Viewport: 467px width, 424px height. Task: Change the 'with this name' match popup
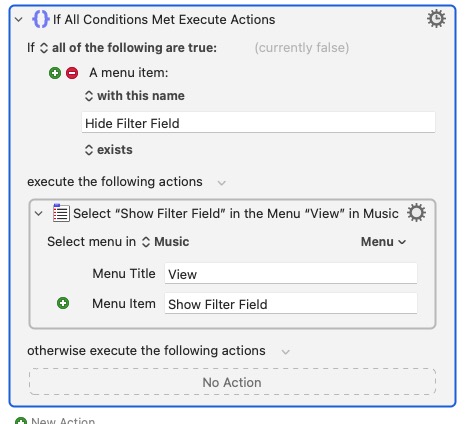coord(134,96)
